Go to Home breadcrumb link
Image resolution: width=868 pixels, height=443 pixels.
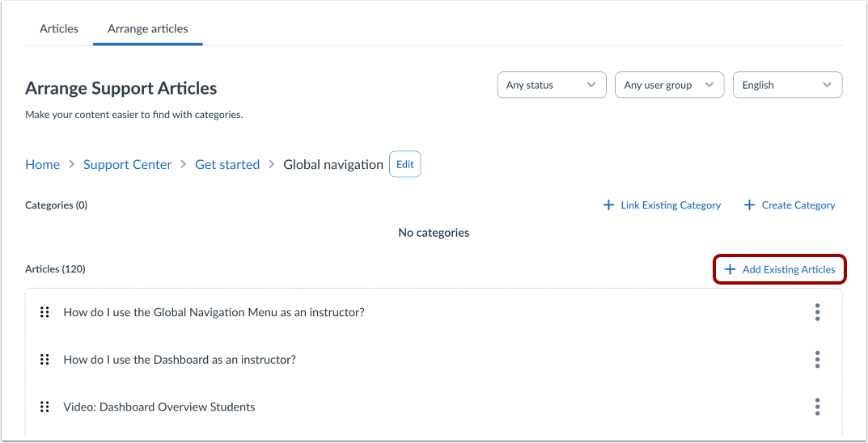pos(43,164)
